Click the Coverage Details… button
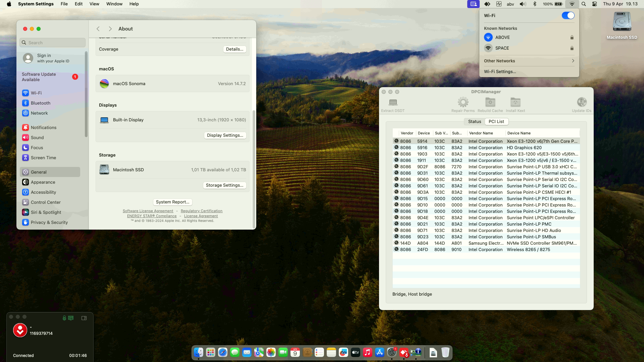This screenshot has height=362, width=644. [x=234, y=49]
